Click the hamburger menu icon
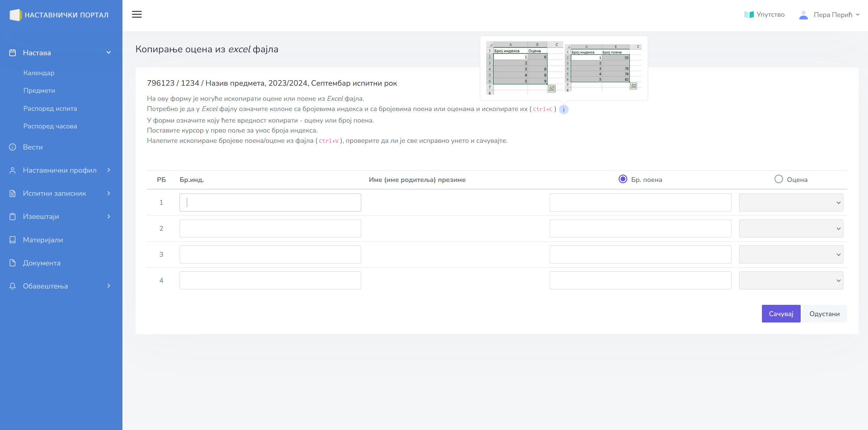 137,14
